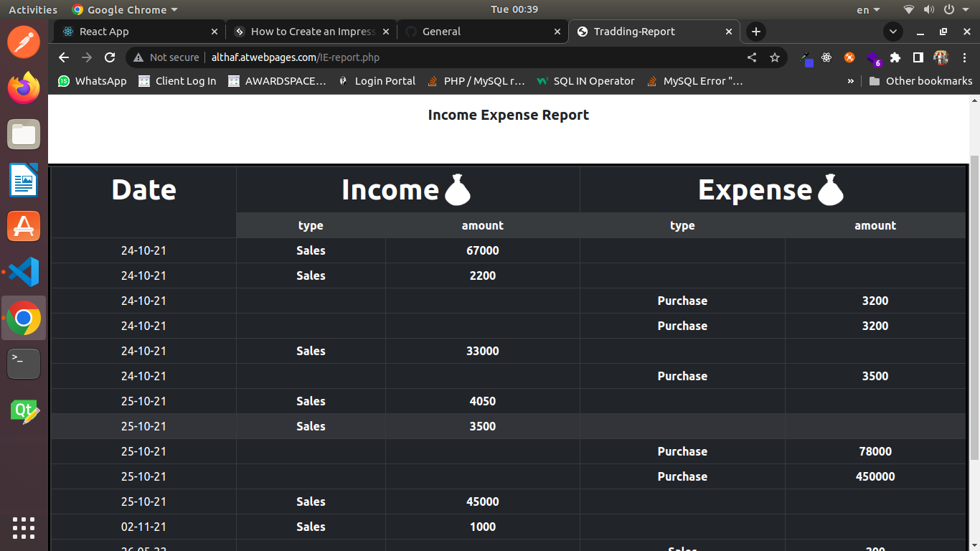
Task: Open the Extensions puzzle piece menu
Action: click(895, 57)
